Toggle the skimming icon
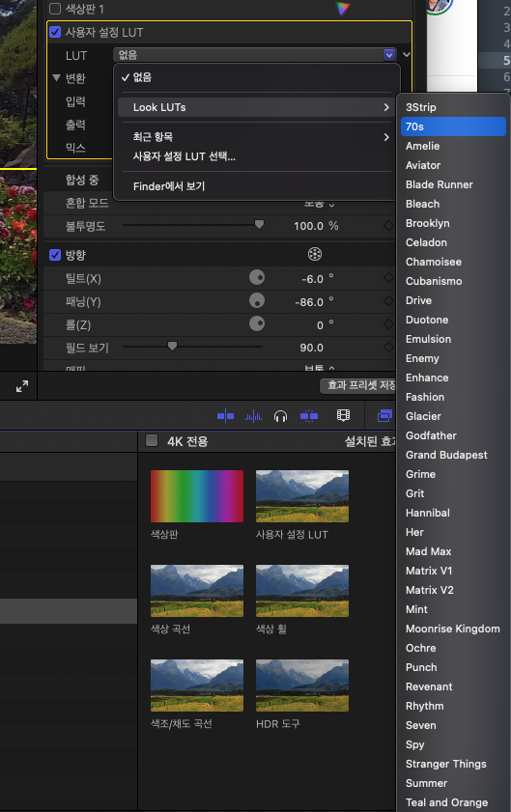This screenshot has width=511, height=812. tap(225, 416)
